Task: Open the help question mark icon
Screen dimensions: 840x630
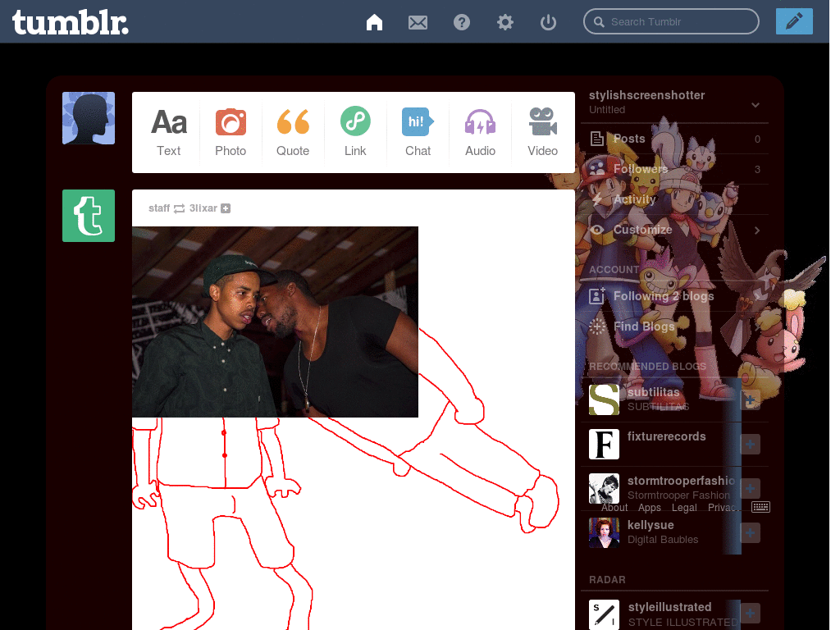Action: pos(462,22)
